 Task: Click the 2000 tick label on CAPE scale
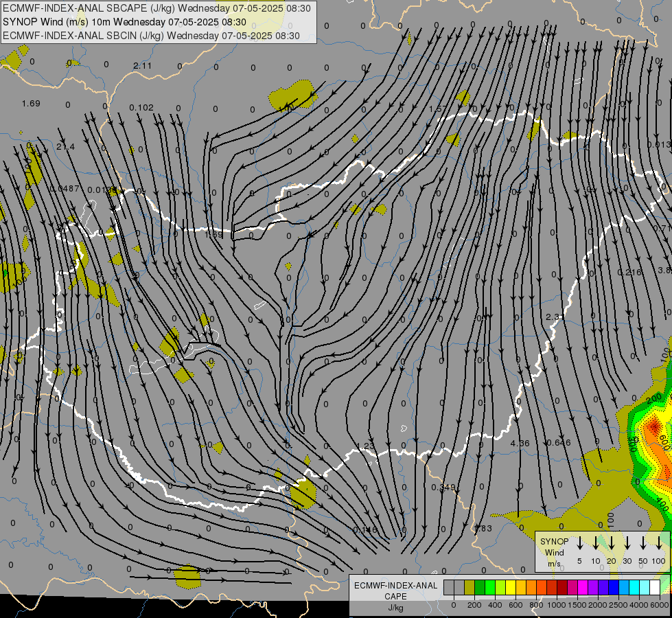598,605
